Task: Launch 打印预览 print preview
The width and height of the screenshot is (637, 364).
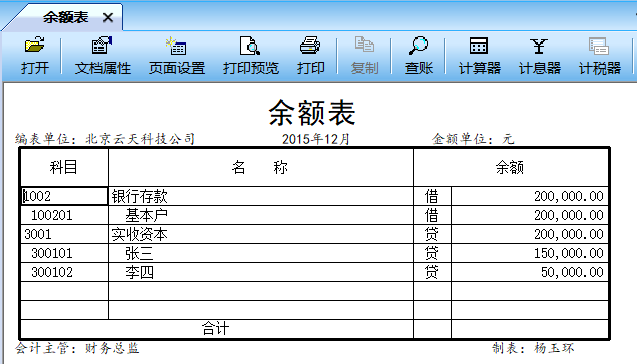Action: pos(251,56)
